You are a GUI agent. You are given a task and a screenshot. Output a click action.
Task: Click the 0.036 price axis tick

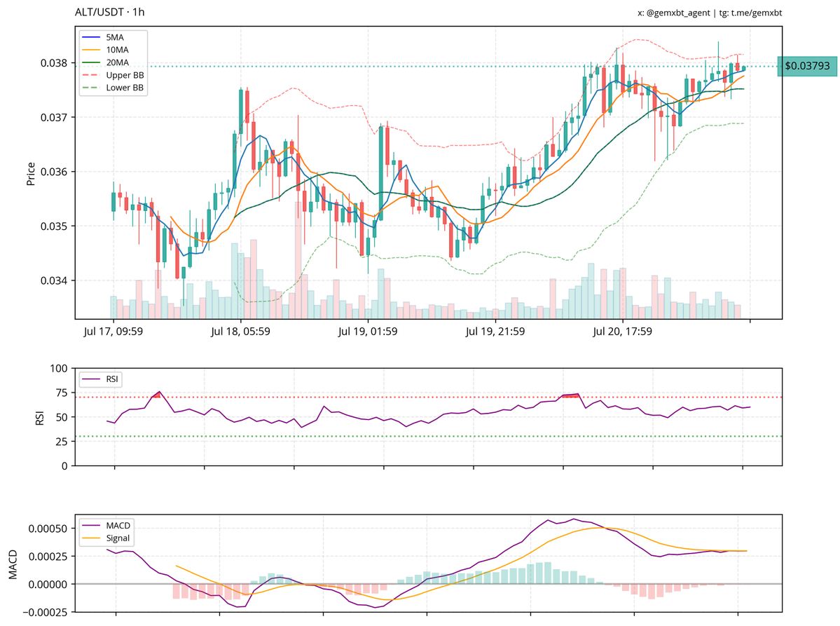click(54, 172)
